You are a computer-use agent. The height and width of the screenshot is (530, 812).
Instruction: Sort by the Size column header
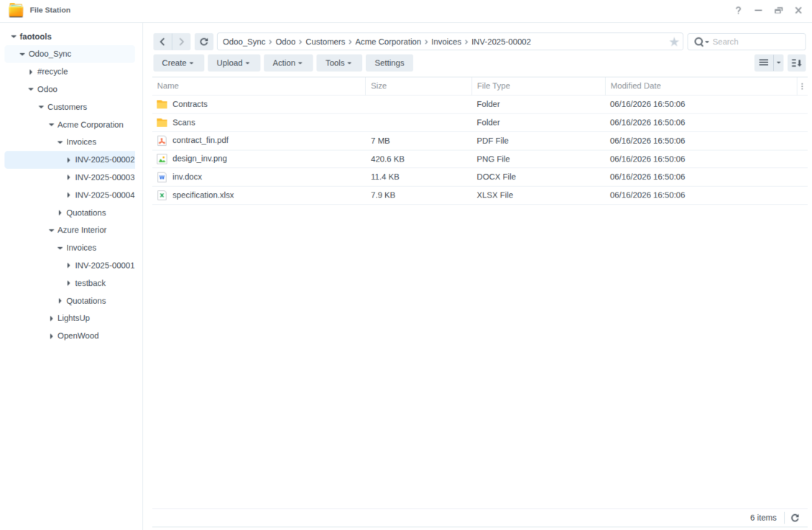point(418,86)
